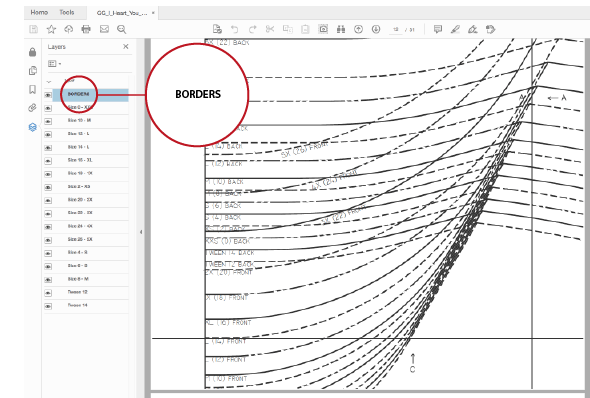Switch to the Home tab
Image resolution: width=590 pixels, height=398 pixels.
(39, 12)
